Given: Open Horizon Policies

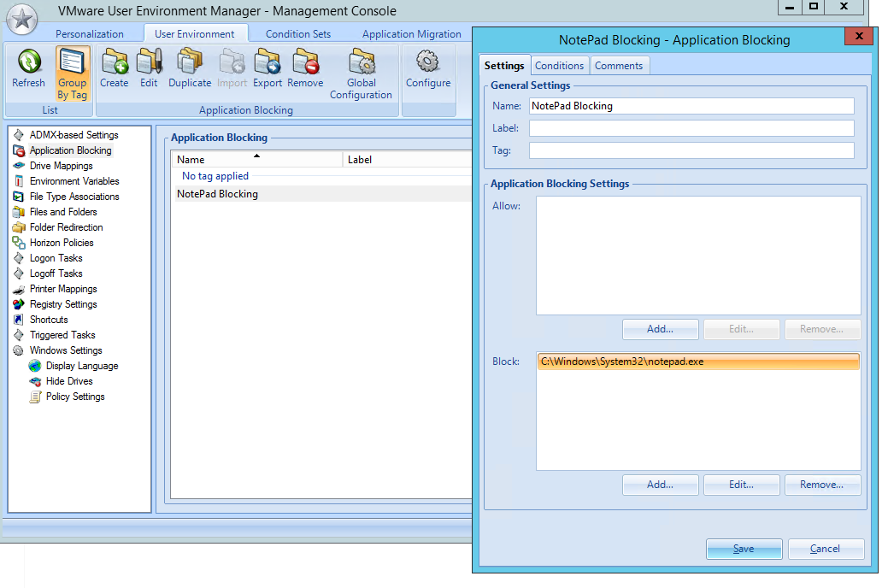Looking at the screenshot, I should 62,243.
